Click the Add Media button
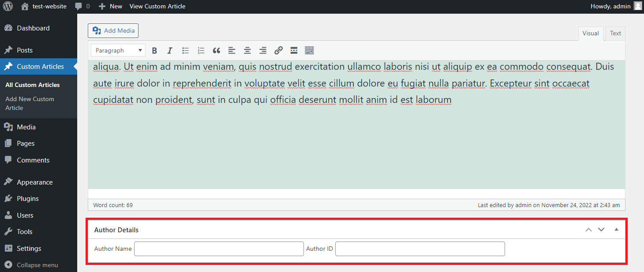Screen dimensions: 644x272 pos(113,30)
